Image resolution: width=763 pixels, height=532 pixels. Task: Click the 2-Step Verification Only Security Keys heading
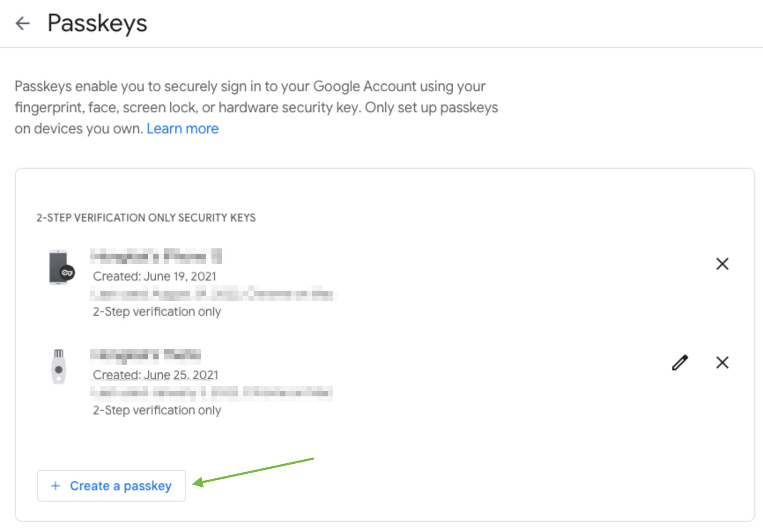coord(146,218)
